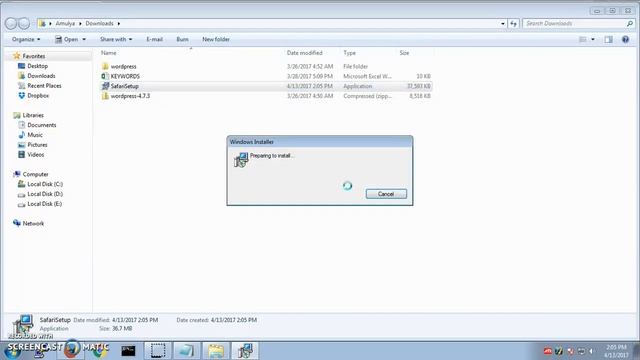Image resolution: width=640 pixels, height=360 pixels.
Task: Refresh the Downloads folder view
Action: (513, 24)
